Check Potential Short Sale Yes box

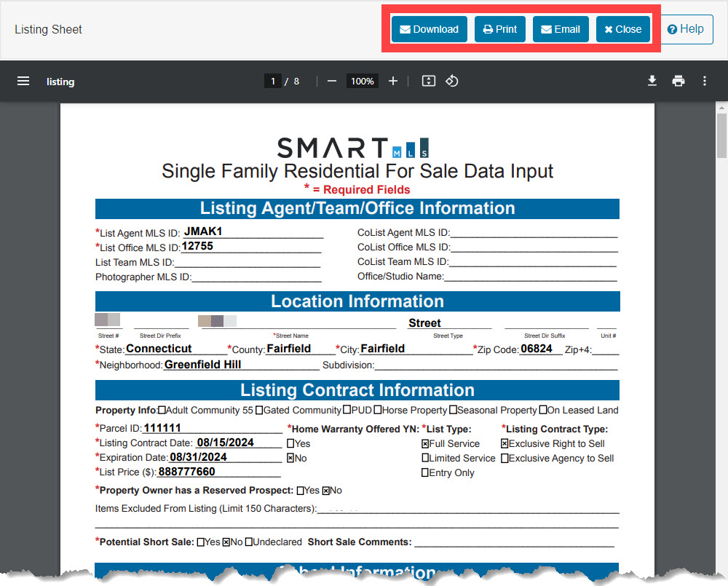tap(201, 542)
